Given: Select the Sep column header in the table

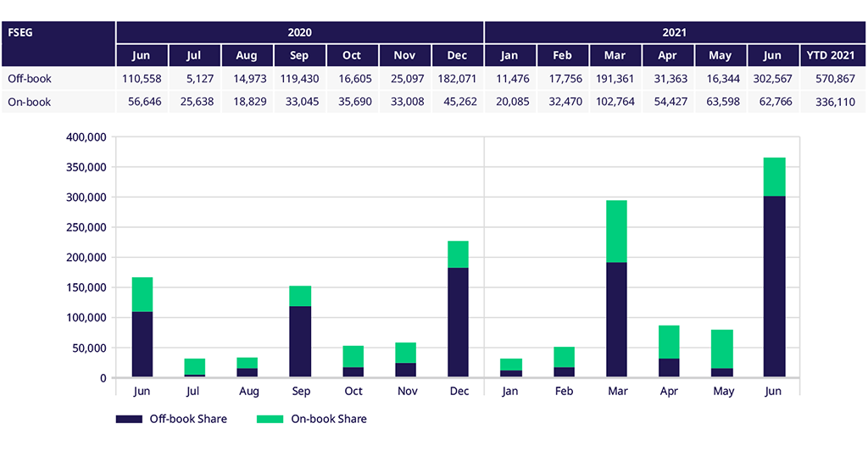Looking at the screenshot, I should point(300,55).
